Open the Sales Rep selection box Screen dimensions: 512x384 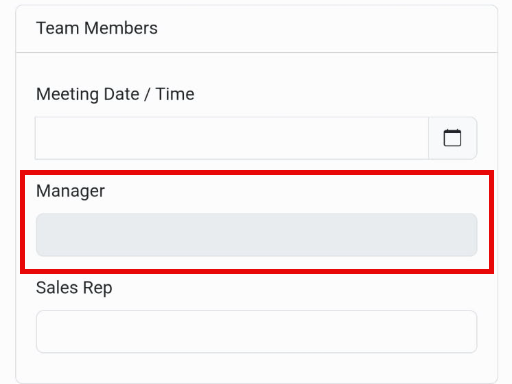pyautogui.click(x=256, y=332)
